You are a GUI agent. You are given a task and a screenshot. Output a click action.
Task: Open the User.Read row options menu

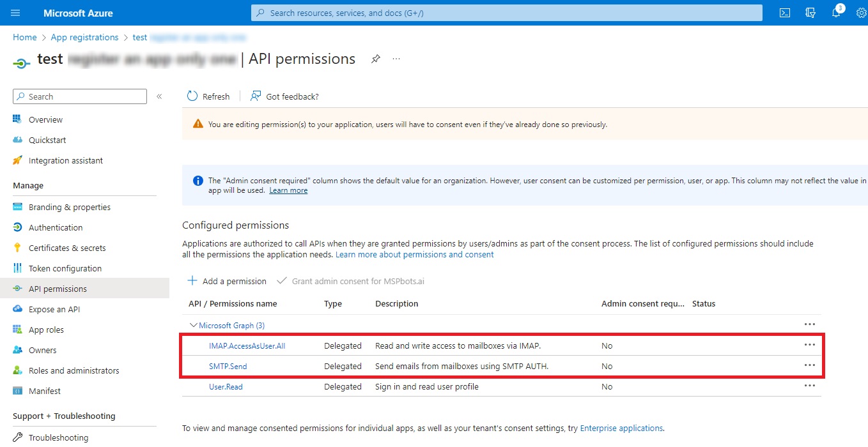pos(810,385)
